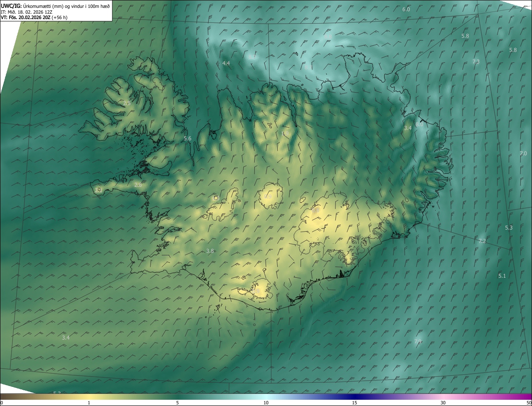Click the '50' tick label on the color scale
The image size is (532, 406).
tap(529, 403)
